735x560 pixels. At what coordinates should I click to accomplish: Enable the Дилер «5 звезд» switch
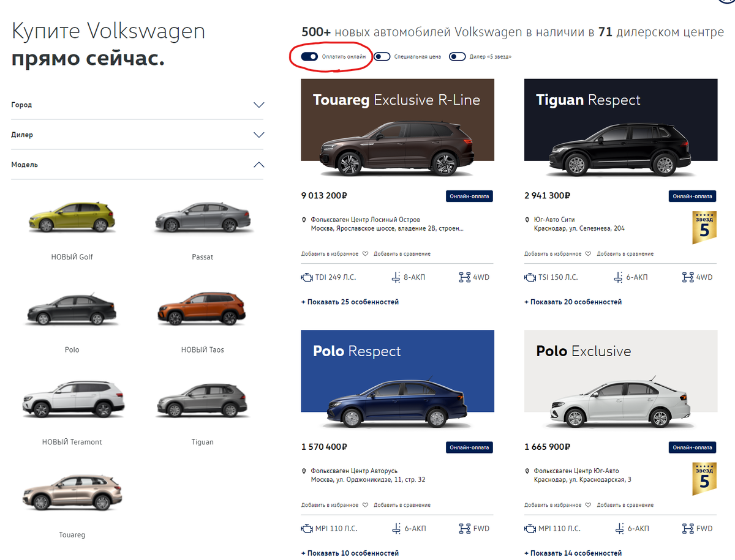pyautogui.click(x=458, y=56)
